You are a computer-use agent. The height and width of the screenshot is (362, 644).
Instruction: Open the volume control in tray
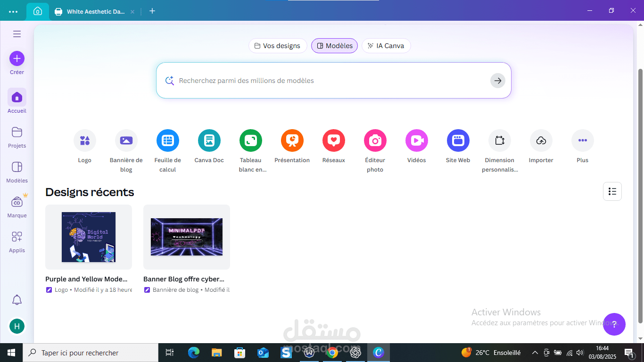(x=580, y=353)
